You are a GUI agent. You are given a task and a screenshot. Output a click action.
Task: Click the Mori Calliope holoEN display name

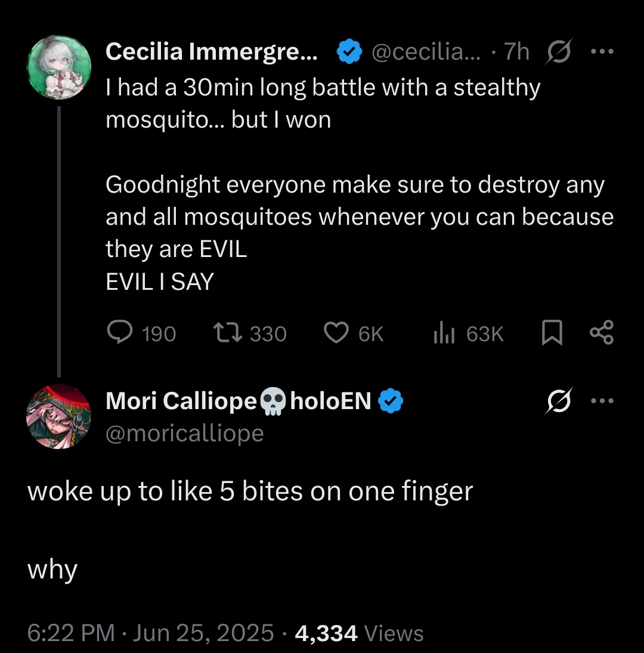(238, 401)
